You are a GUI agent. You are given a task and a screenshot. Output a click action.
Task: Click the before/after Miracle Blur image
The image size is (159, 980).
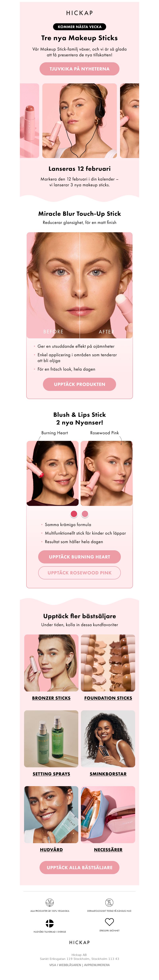(80, 285)
